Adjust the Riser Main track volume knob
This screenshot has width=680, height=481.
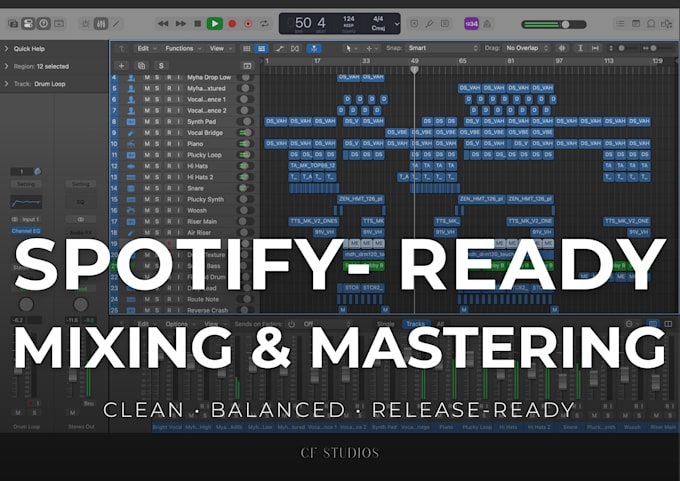pyautogui.click(x=245, y=222)
